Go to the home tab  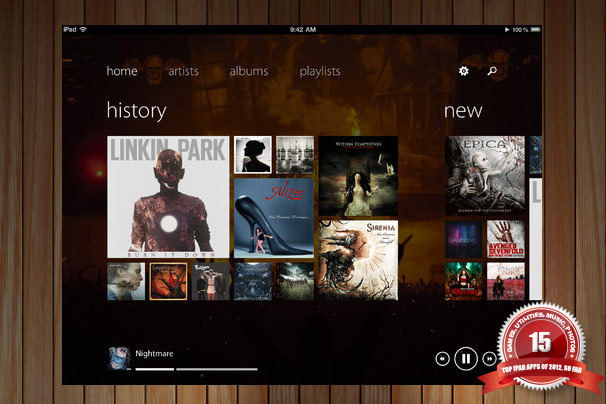[122, 71]
